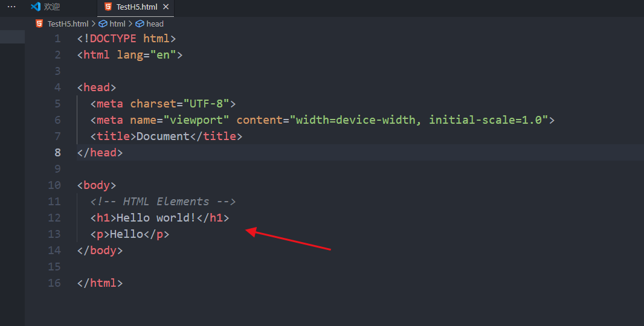Open the TestH5.html breadcrumb
The width and height of the screenshot is (644, 326).
click(x=68, y=24)
